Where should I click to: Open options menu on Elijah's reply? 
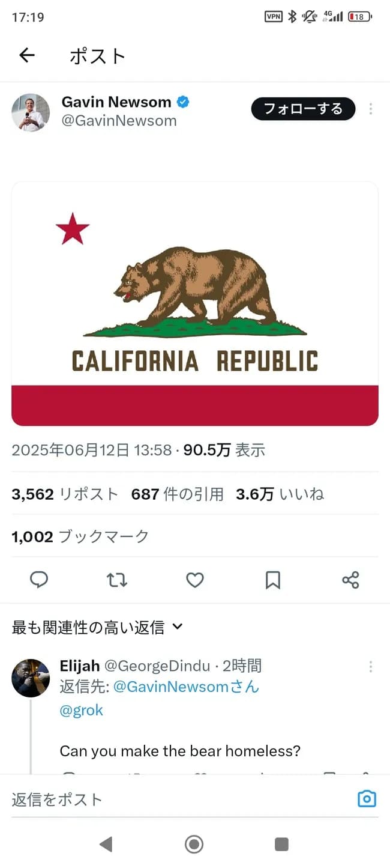[x=371, y=667]
